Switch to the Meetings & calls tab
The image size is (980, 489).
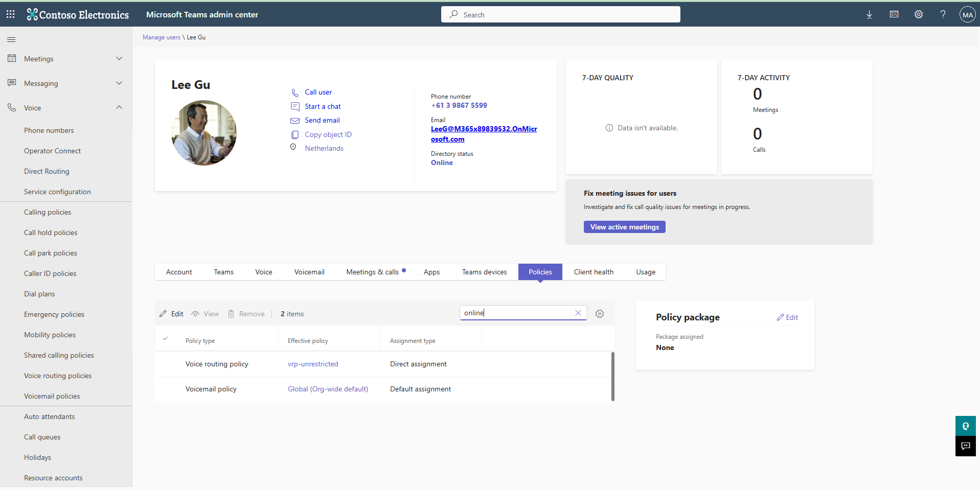click(375, 272)
